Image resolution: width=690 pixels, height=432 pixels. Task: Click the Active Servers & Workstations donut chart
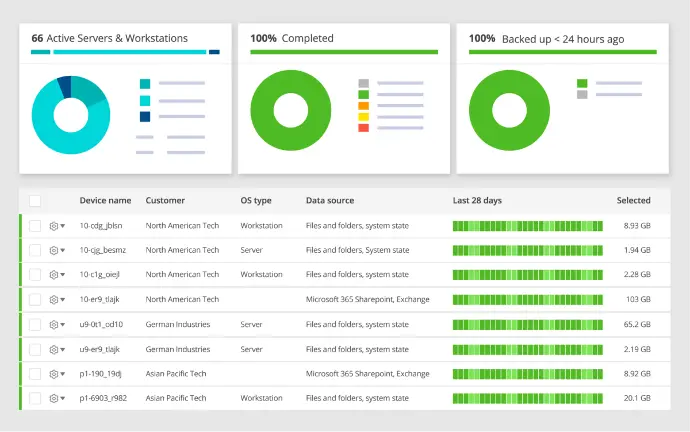click(x=70, y=114)
